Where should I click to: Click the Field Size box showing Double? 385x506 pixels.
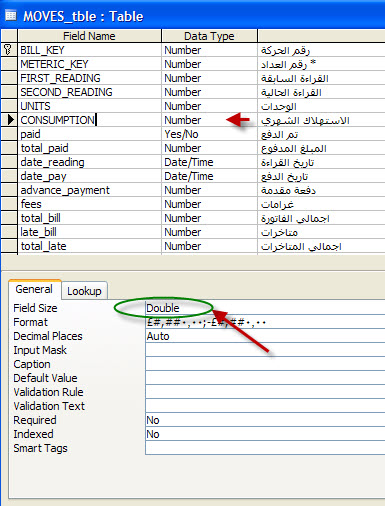click(x=265, y=308)
